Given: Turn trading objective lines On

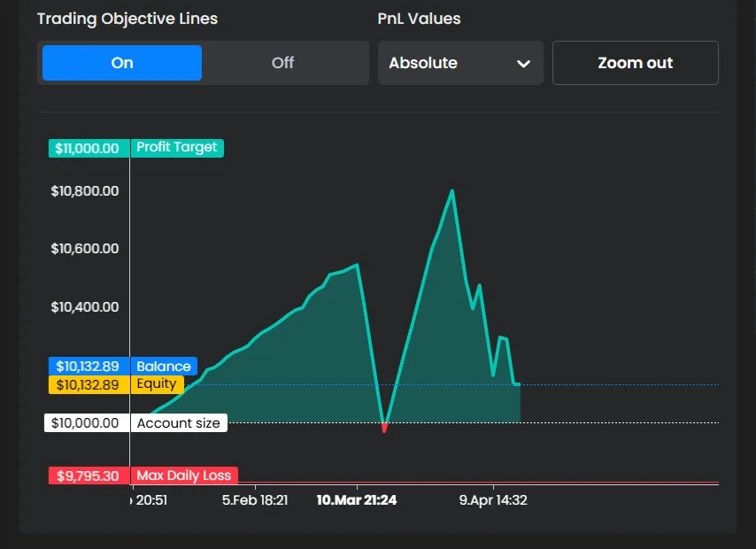Looking at the screenshot, I should pyautogui.click(x=122, y=63).
